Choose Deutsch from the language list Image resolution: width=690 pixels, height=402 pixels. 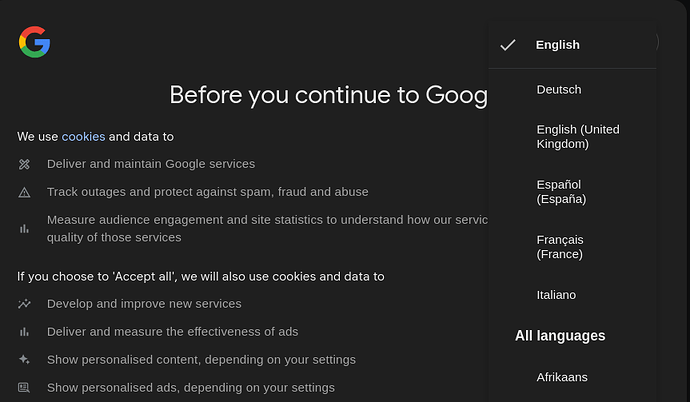point(572,90)
